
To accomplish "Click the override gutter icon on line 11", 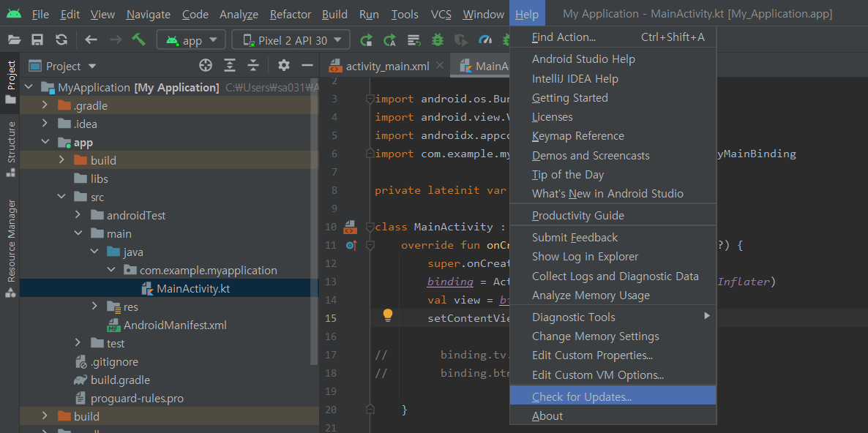I will pyautogui.click(x=351, y=245).
